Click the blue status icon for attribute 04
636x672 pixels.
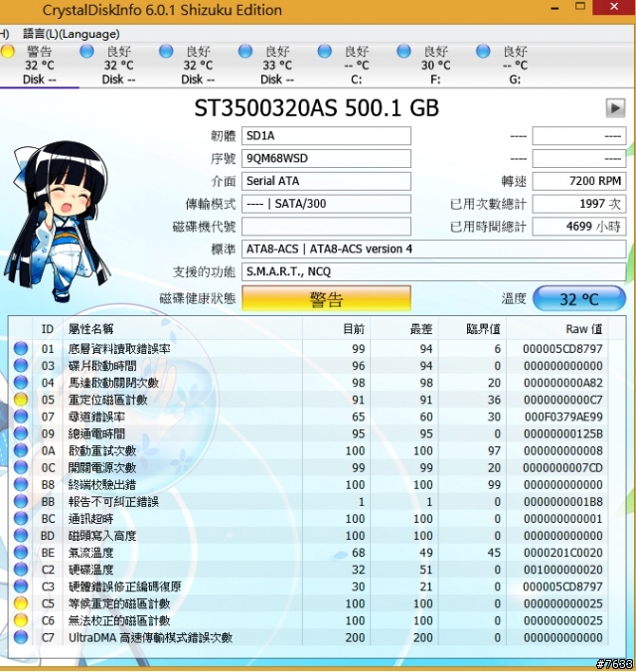21,383
